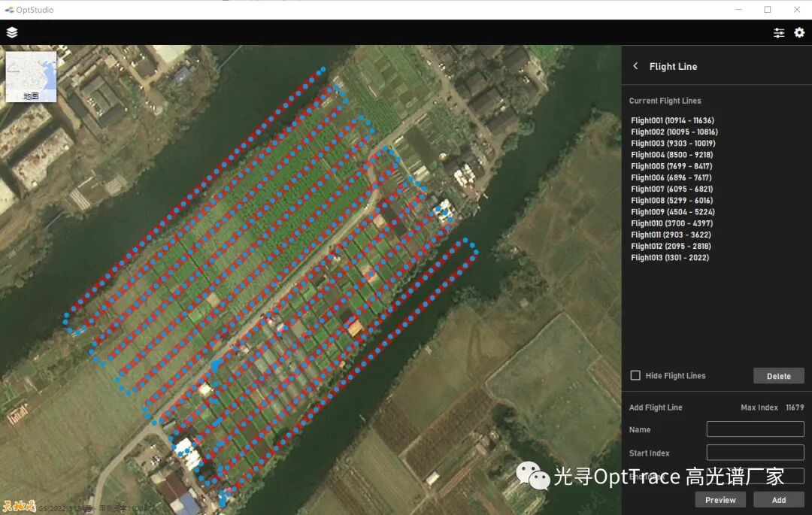812x515 pixels.
Task: Click the OptStudio app logo in title bar
Action: coord(9,10)
